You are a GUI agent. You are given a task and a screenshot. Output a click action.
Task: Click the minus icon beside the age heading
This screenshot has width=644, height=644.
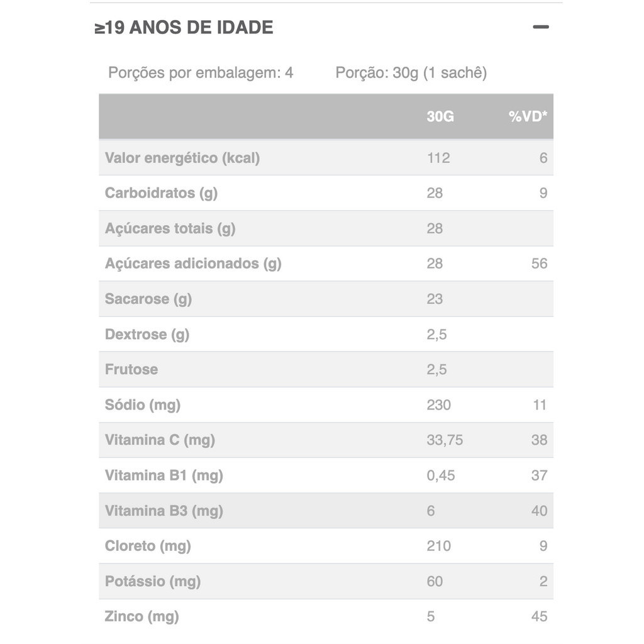541,27
